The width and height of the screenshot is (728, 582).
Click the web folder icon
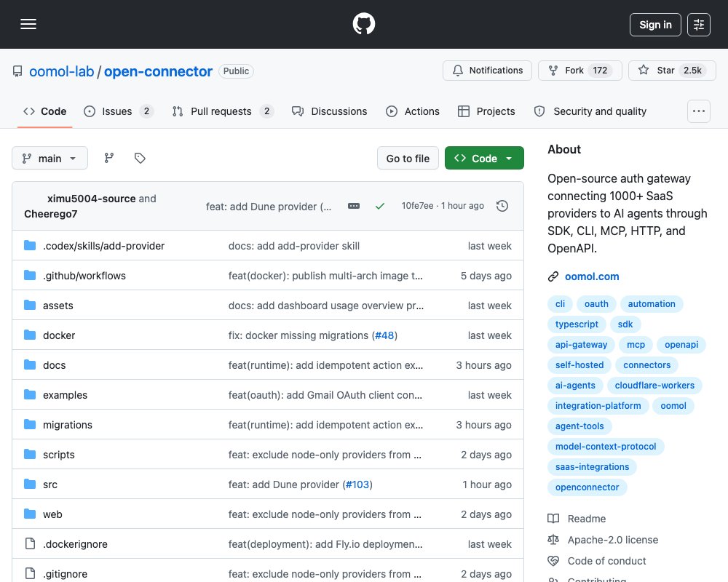pos(30,514)
